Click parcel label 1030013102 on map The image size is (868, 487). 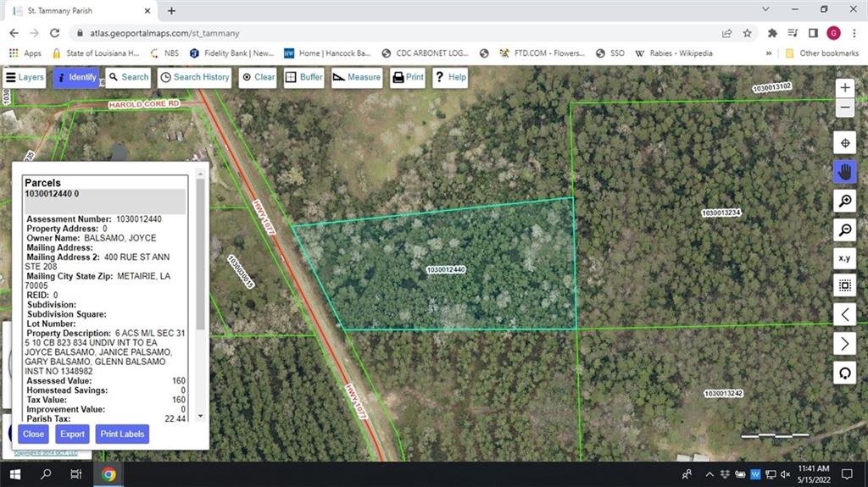point(771,87)
